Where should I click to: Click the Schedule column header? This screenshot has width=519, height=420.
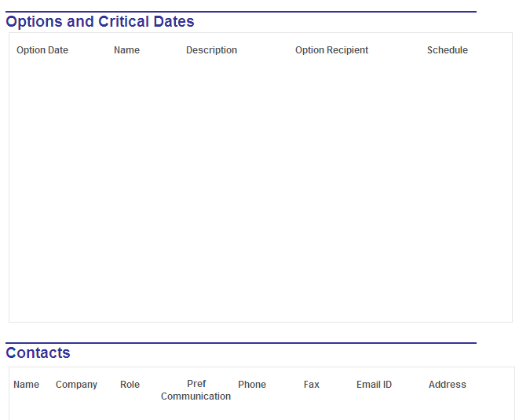(448, 50)
